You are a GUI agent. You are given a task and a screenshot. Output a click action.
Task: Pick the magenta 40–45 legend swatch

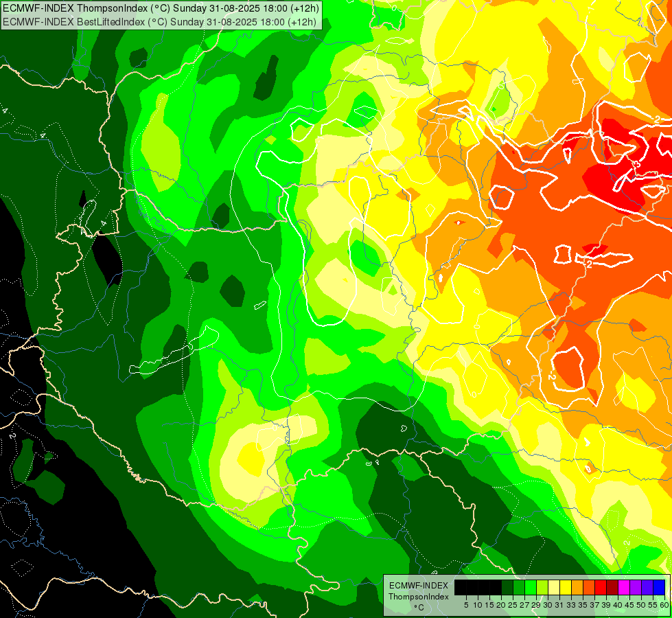click(624, 587)
